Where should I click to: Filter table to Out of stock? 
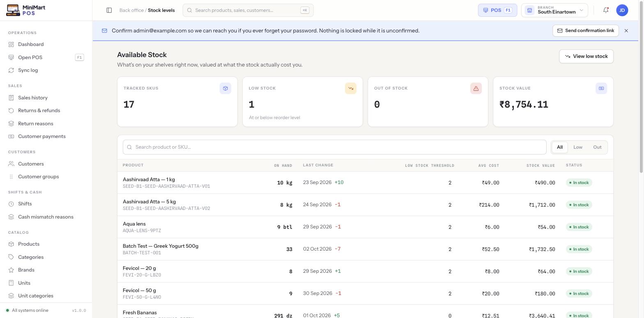597,147
